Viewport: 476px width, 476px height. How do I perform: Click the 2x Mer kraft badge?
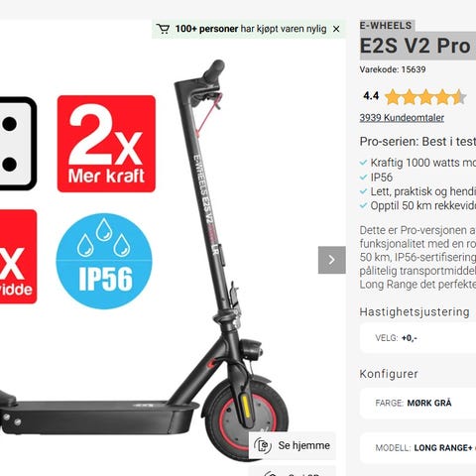coord(106,144)
